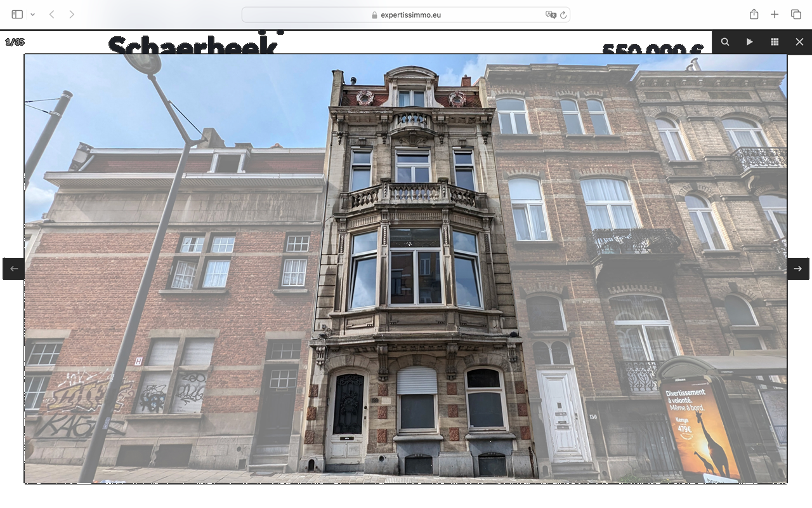Toggle the Safari sidebar
Screen dimensions: 812x508
(x=17, y=15)
